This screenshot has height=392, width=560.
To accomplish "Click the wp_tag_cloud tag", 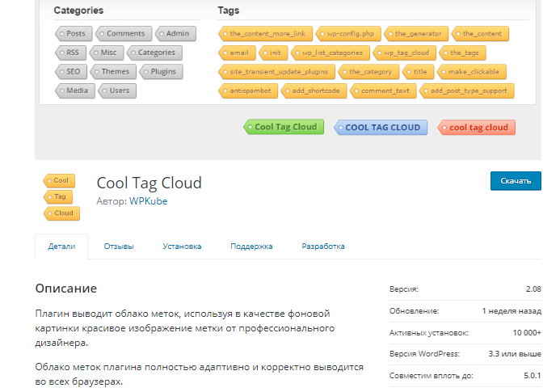I will (x=405, y=53).
